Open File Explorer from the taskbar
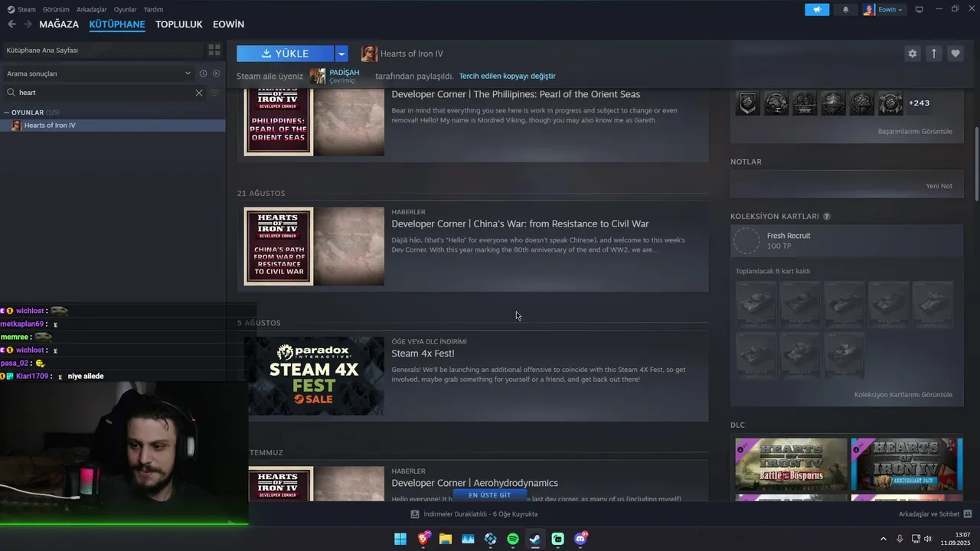 pos(446,539)
